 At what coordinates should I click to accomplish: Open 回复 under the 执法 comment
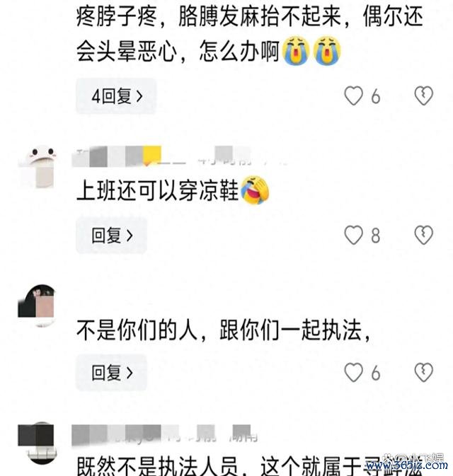(x=112, y=373)
